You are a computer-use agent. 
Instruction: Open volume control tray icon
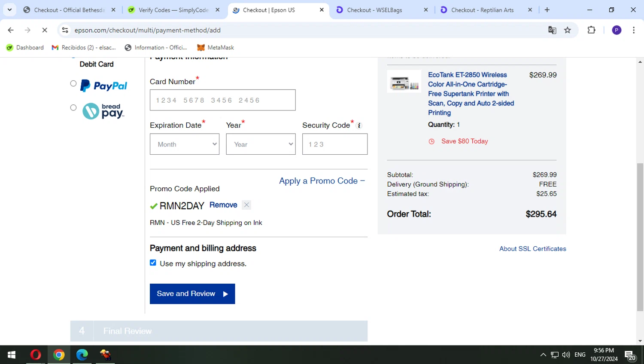point(566,355)
